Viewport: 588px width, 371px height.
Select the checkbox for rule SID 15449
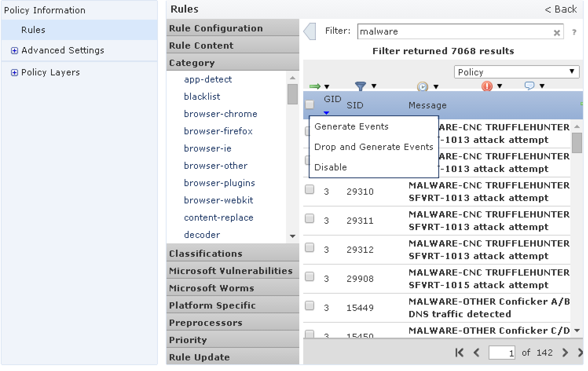tap(310, 306)
